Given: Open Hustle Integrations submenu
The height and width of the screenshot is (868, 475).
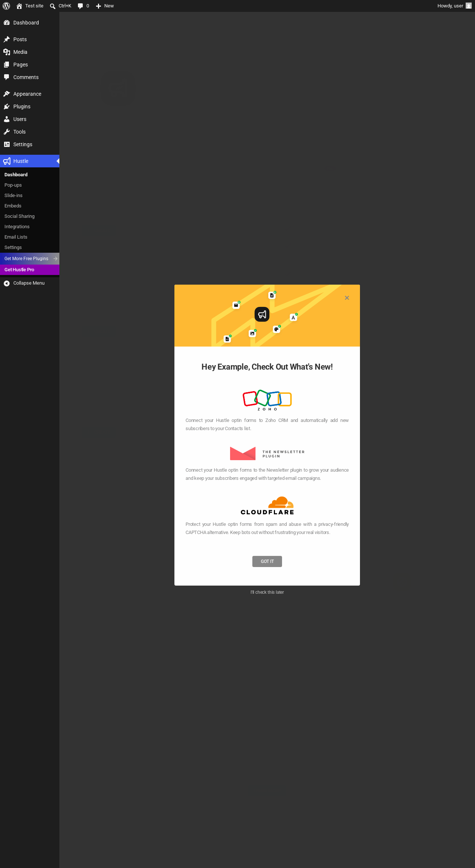Looking at the screenshot, I should tap(30, 227).
